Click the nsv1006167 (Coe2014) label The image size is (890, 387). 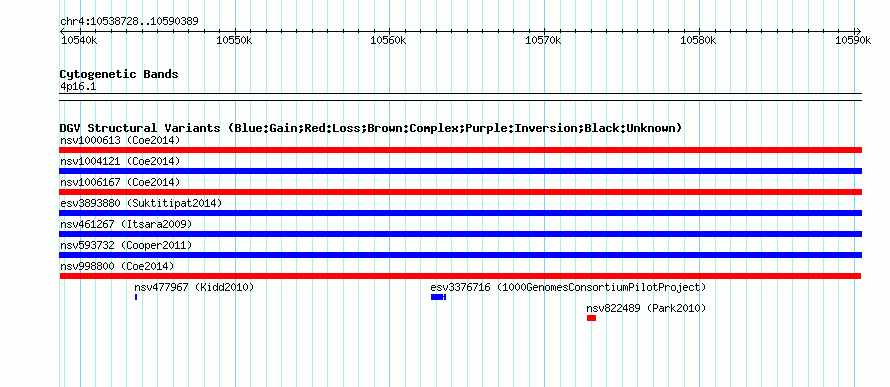120,182
